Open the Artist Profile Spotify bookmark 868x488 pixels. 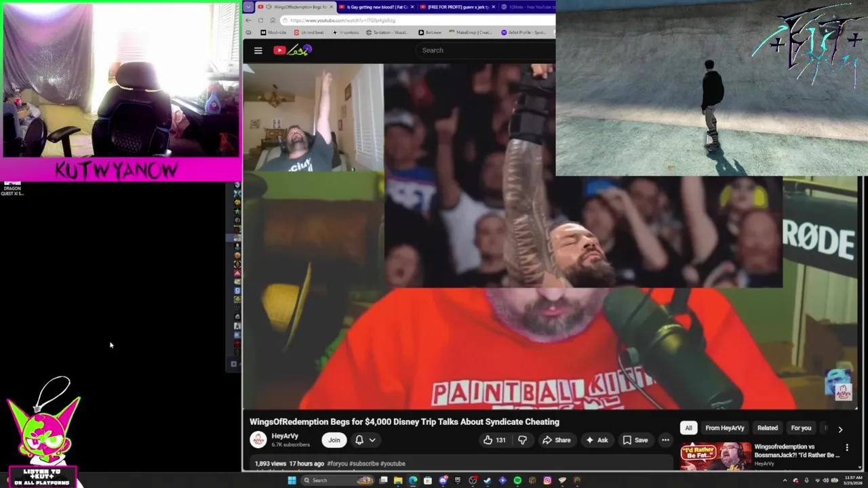pyautogui.click(x=524, y=33)
